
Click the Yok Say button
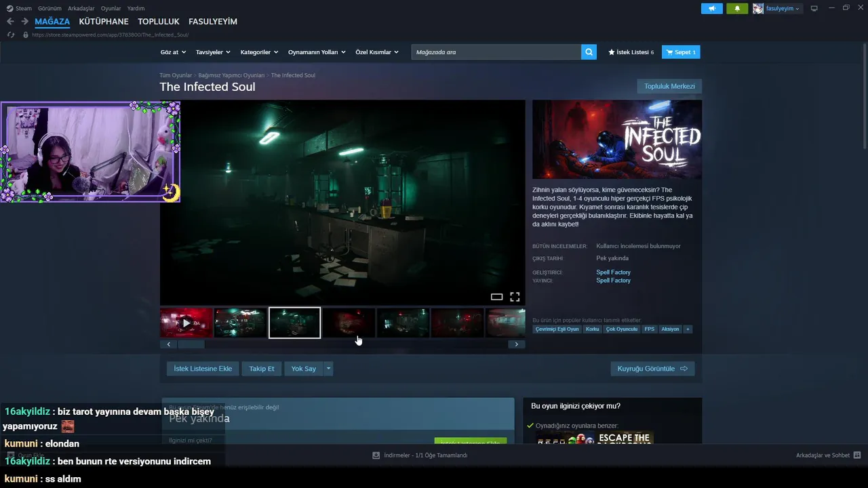(x=304, y=369)
